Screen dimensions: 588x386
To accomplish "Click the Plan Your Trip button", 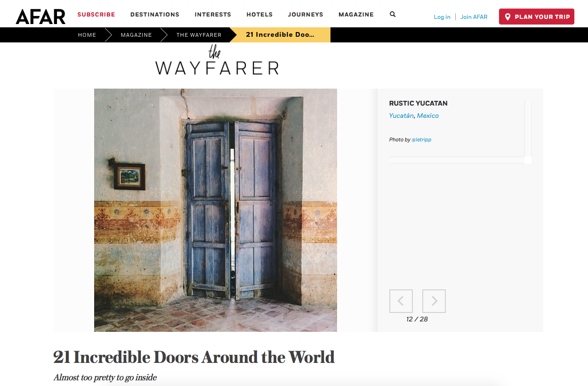I will 537,16.
